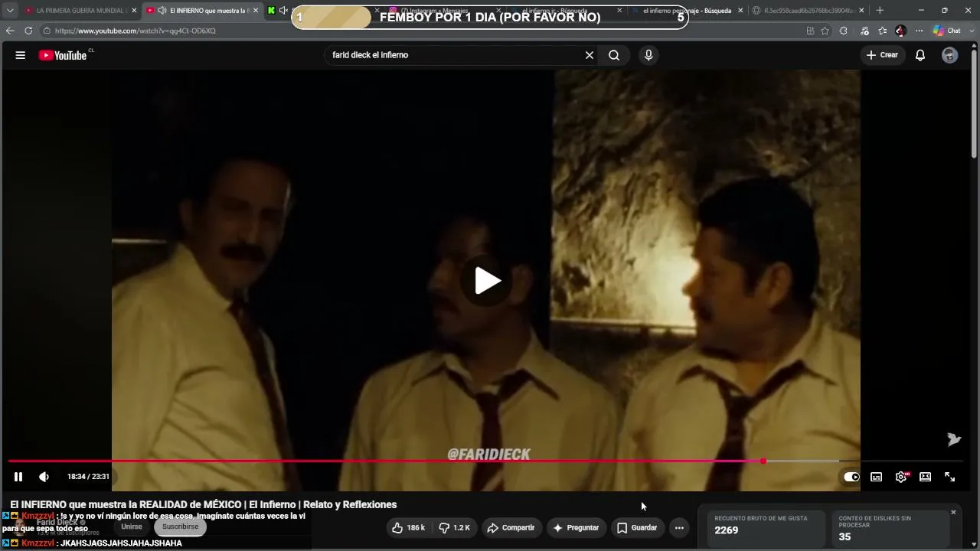Close the 'R.5ec958caad6b' tab
Screen dimensions: 980x551
point(861,11)
